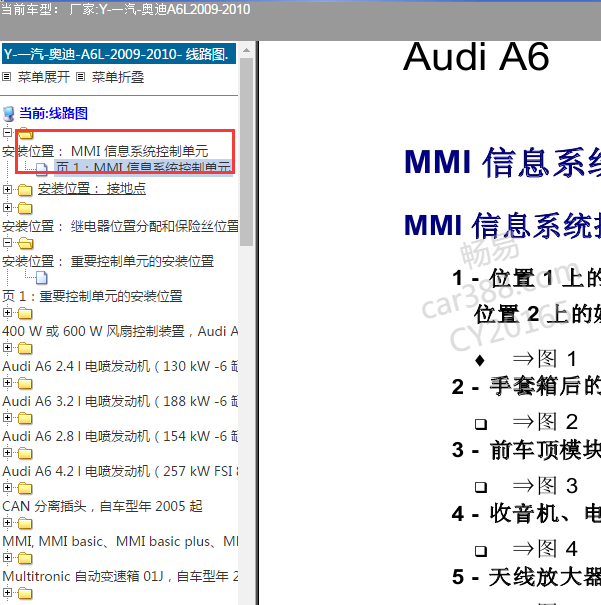The height and width of the screenshot is (605, 601).
Task: Click the ⇒图 1 reference in document
Action: [x=544, y=359]
